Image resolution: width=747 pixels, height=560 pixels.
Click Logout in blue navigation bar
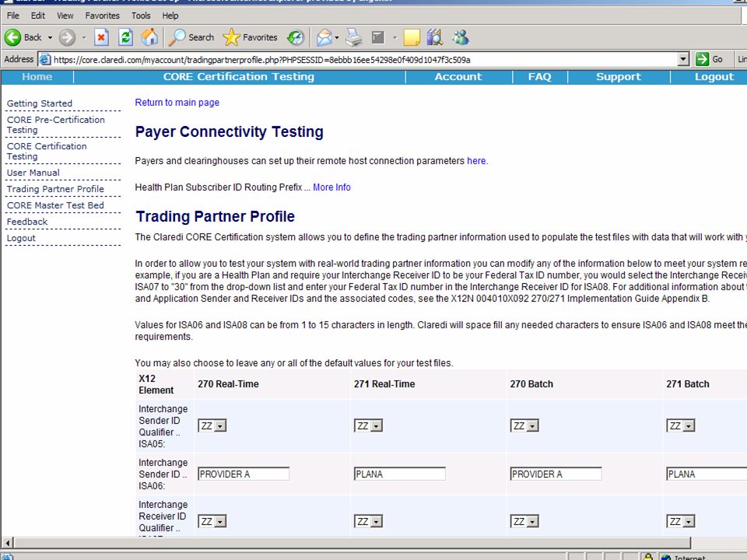[x=714, y=77]
